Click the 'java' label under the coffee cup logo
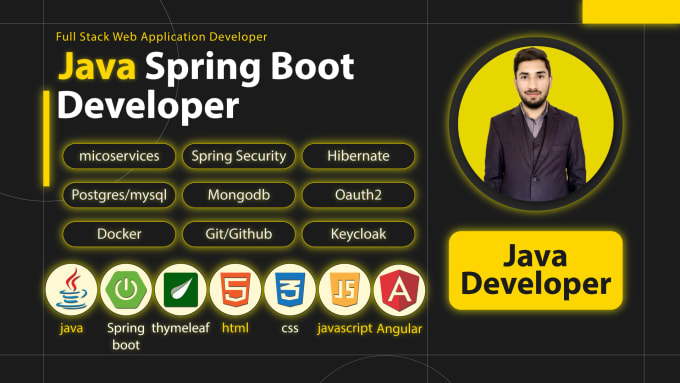Screen dimensions: 680x383 [x=72, y=328]
